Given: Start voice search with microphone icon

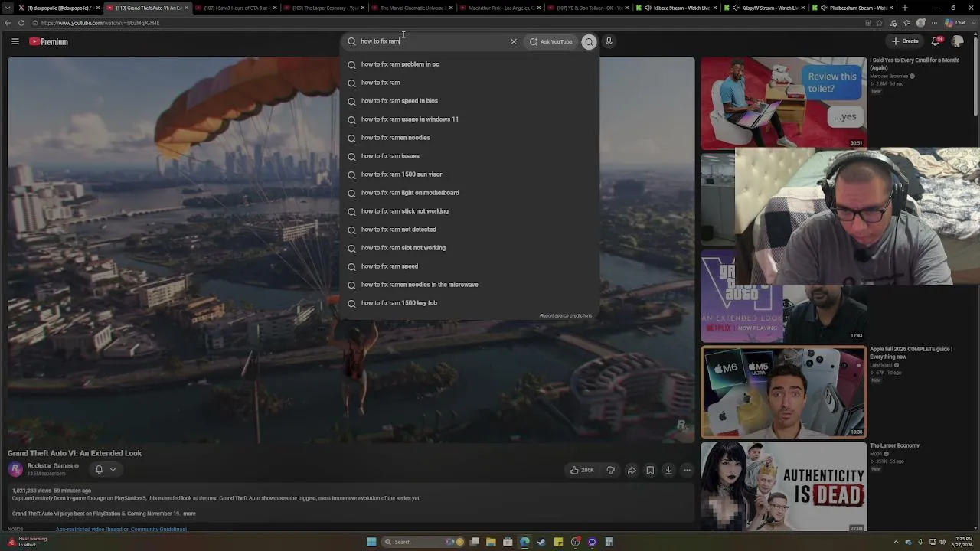Looking at the screenshot, I should coord(609,41).
